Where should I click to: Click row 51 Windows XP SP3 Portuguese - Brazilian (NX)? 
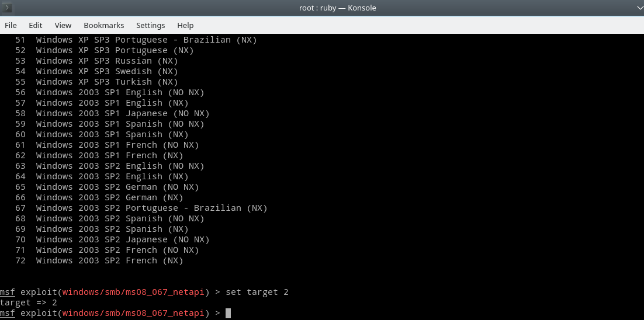136,40
